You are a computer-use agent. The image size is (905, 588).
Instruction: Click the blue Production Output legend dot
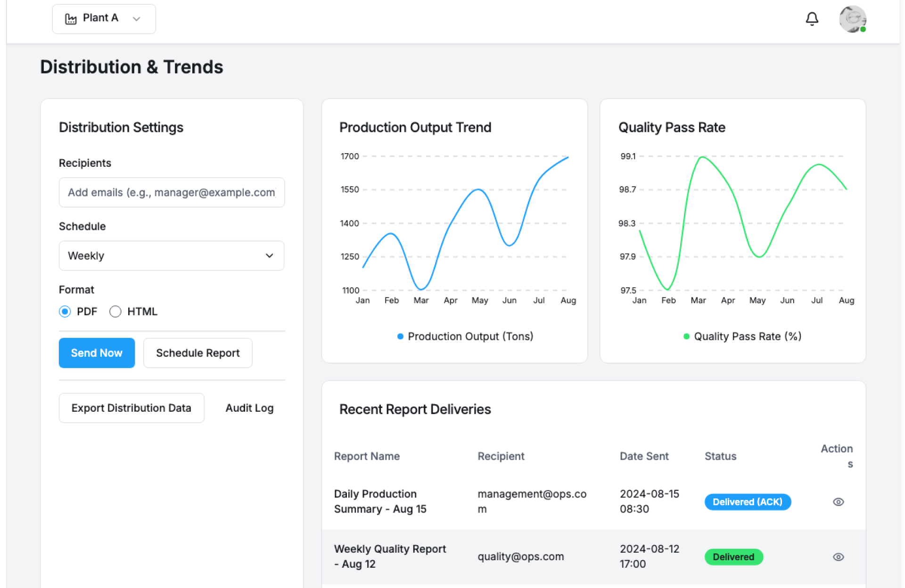(x=400, y=336)
